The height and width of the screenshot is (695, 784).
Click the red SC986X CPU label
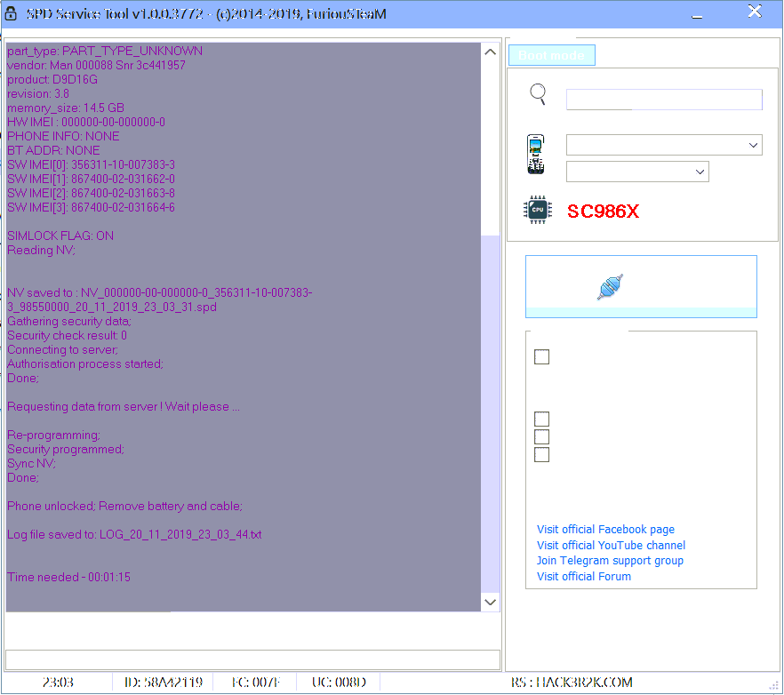pyautogui.click(x=603, y=212)
